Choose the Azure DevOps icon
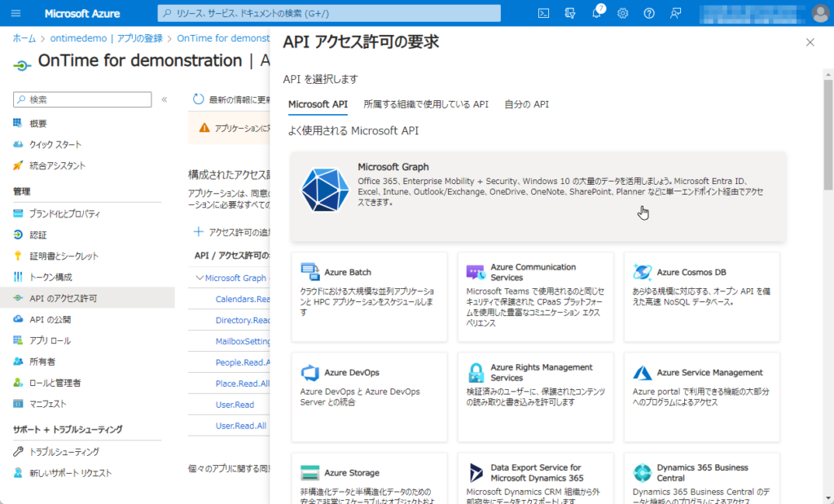This screenshot has height=504, width=834. pos(309,372)
